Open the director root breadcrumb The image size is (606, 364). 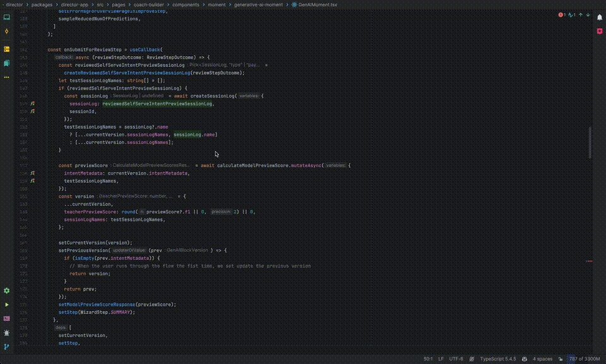point(15,4)
